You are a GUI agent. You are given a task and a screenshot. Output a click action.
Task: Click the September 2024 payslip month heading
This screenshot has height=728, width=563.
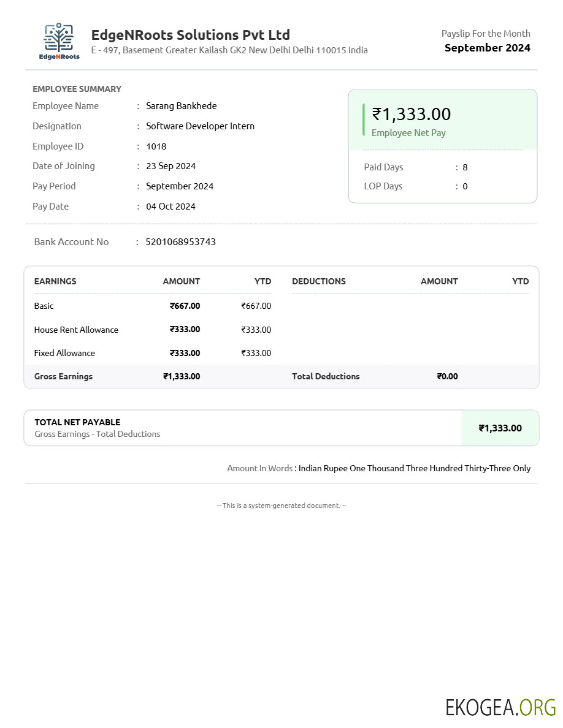[487, 48]
